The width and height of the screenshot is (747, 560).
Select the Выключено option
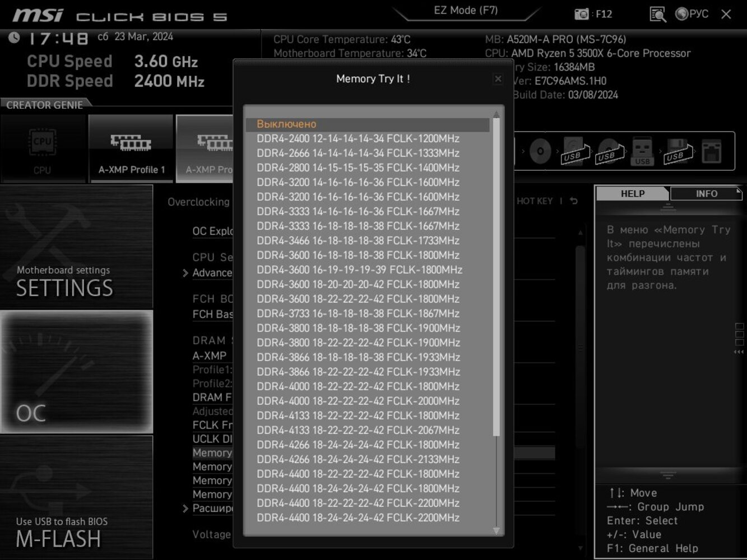[x=368, y=124]
